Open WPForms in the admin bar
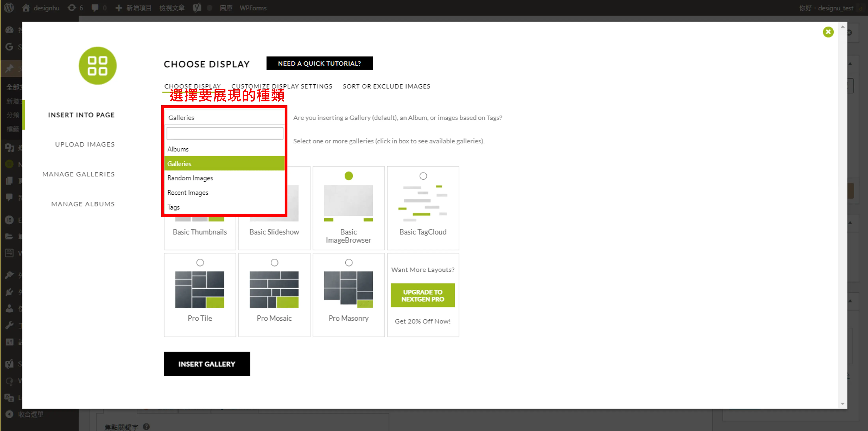 (x=253, y=8)
